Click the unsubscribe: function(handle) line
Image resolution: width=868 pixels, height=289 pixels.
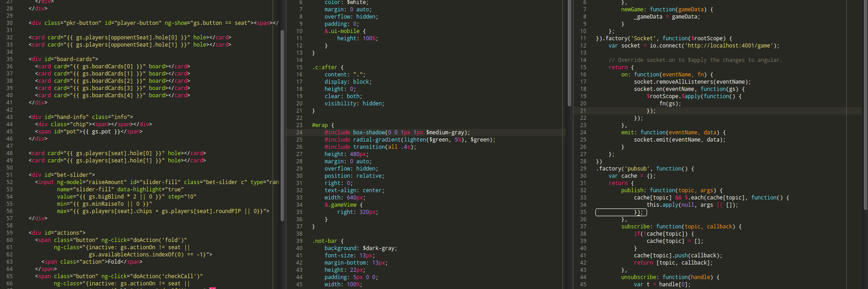(670, 277)
